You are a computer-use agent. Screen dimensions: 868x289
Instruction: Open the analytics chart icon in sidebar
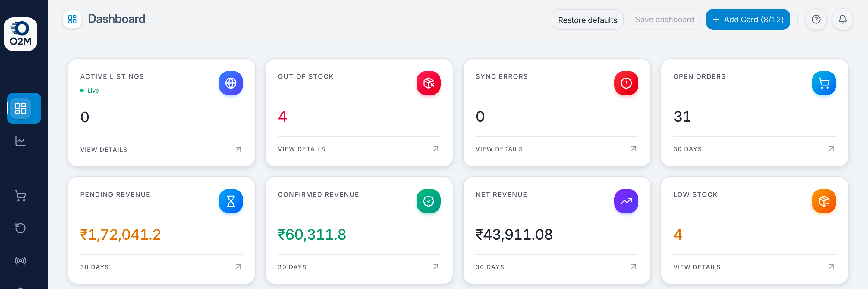pos(20,141)
